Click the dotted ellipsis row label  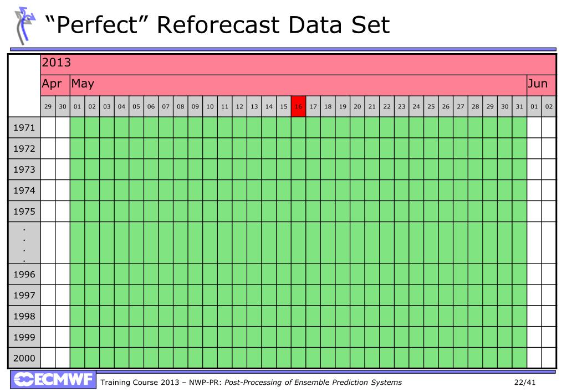[24, 243]
